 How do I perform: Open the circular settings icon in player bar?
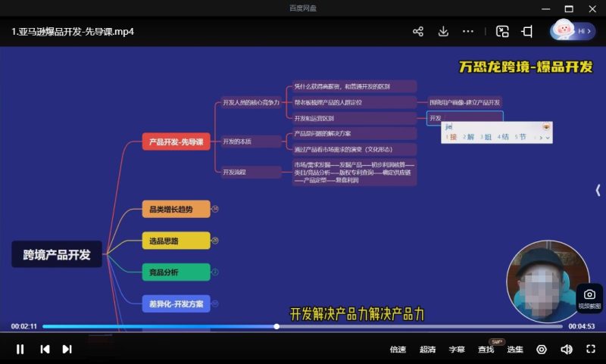tap(542, 350)
